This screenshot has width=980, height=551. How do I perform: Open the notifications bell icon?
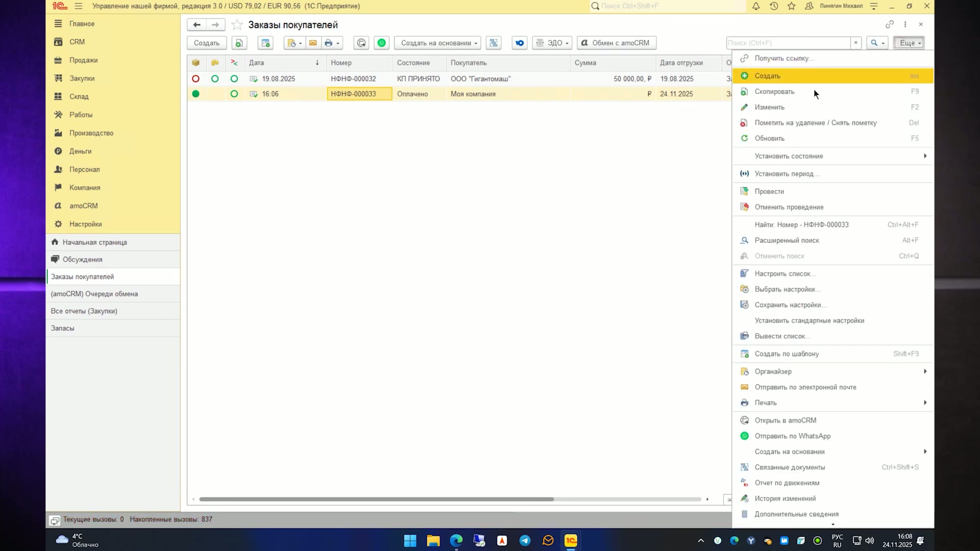[x=756, y=6]
